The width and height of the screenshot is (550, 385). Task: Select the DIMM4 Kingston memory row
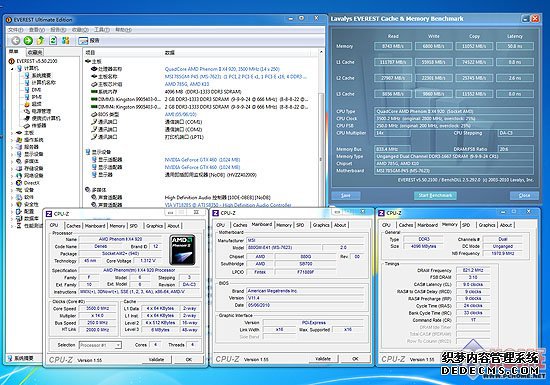pyautogui.click(x=200, y=107)
